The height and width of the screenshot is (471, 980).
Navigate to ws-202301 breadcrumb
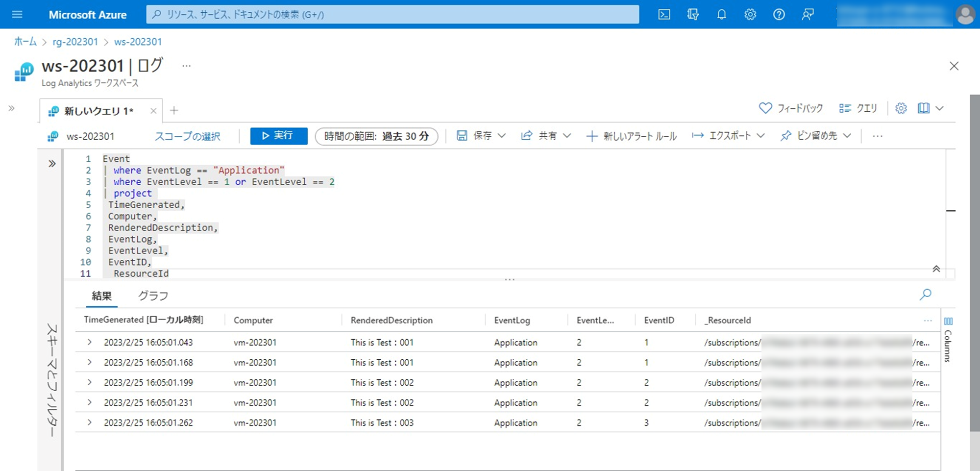click(138, 42)
